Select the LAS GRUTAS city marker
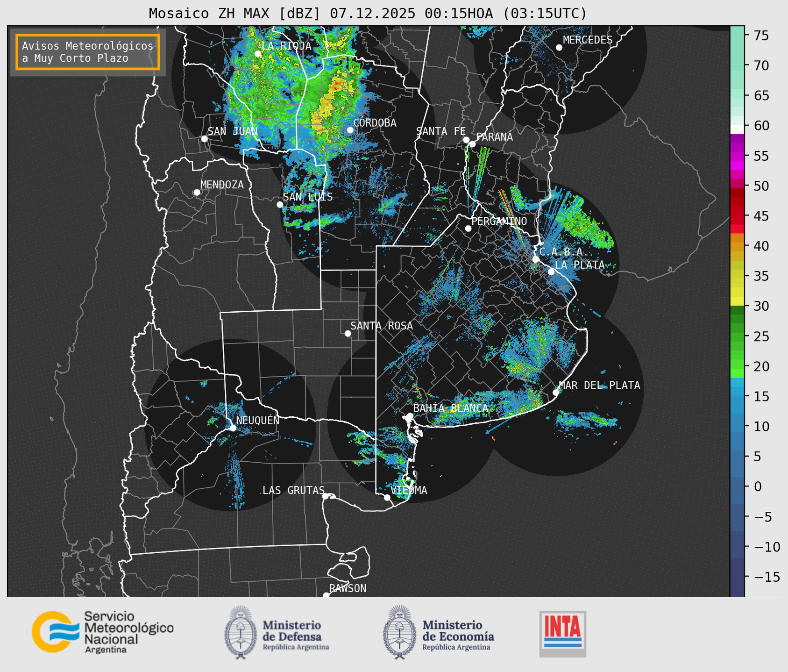 point(326,496)
